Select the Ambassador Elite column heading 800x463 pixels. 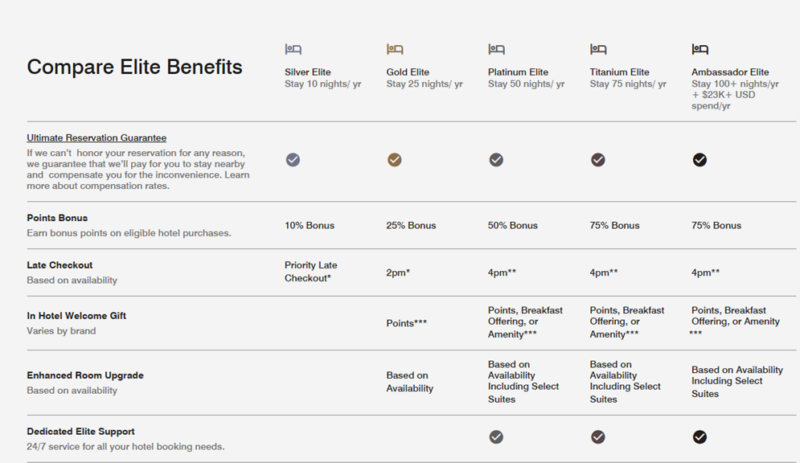pos(730,72)
